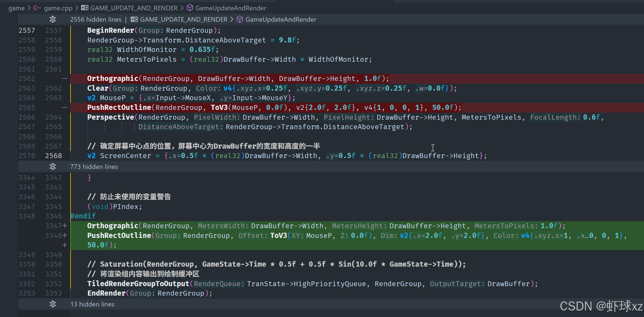Click unfold icon for 2556 hidden lines
The image size is (644, 317).
(53, 19)
